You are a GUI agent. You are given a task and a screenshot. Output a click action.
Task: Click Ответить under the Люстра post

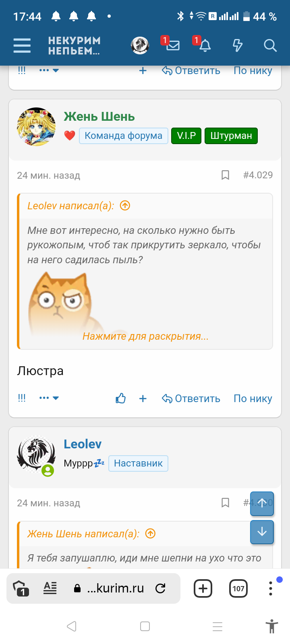[191, 398]
